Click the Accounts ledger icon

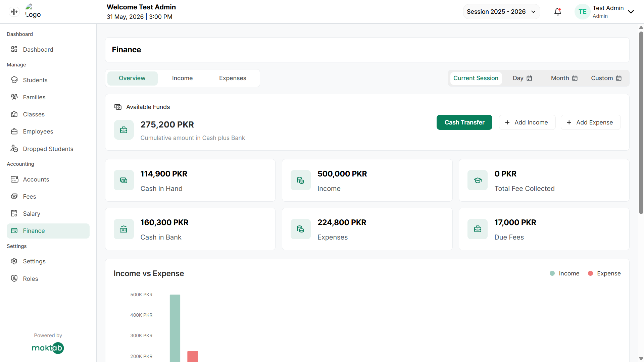click(x=14, y=179)
